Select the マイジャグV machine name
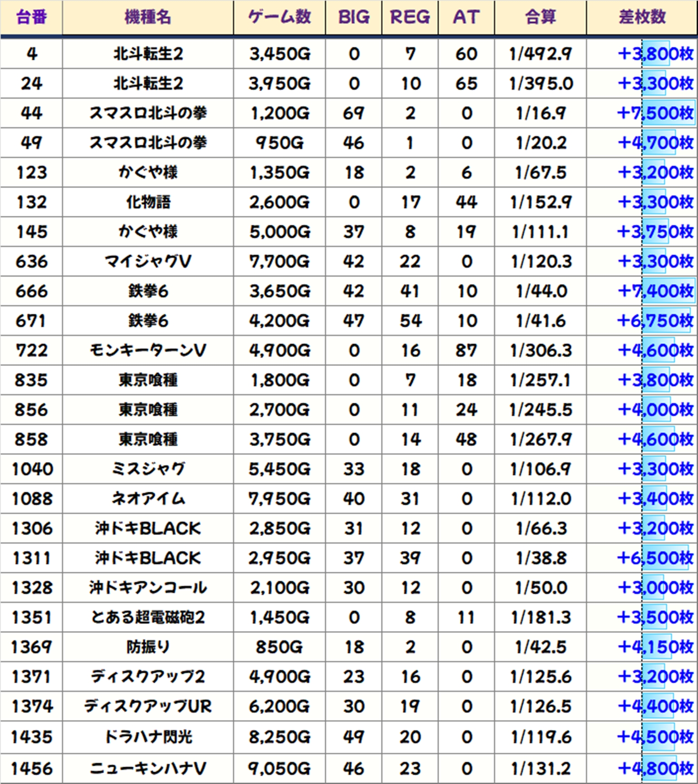This screenshot has width=698, height=784. (x=148, y=262)
